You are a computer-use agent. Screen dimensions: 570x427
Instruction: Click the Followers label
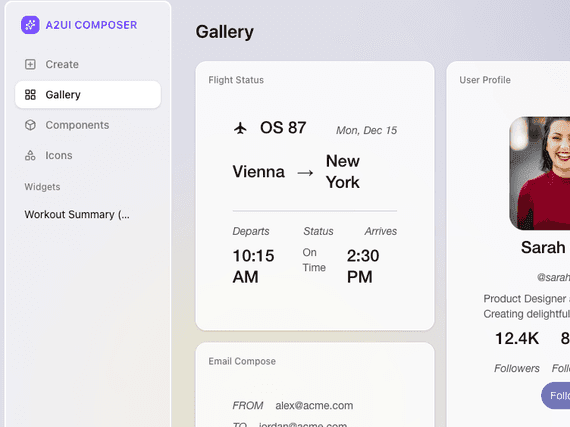coord(517,368)
